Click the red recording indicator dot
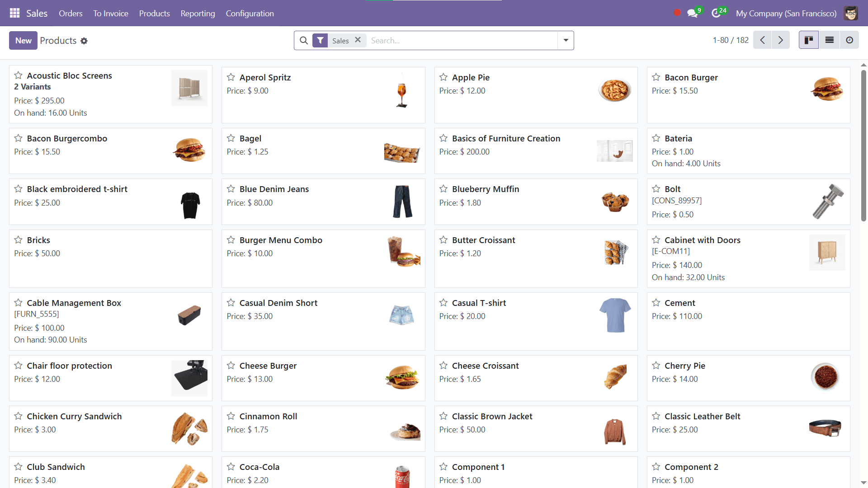Viewport: 868px width, 488px height. pyautogui.click(x=677, y=13)
